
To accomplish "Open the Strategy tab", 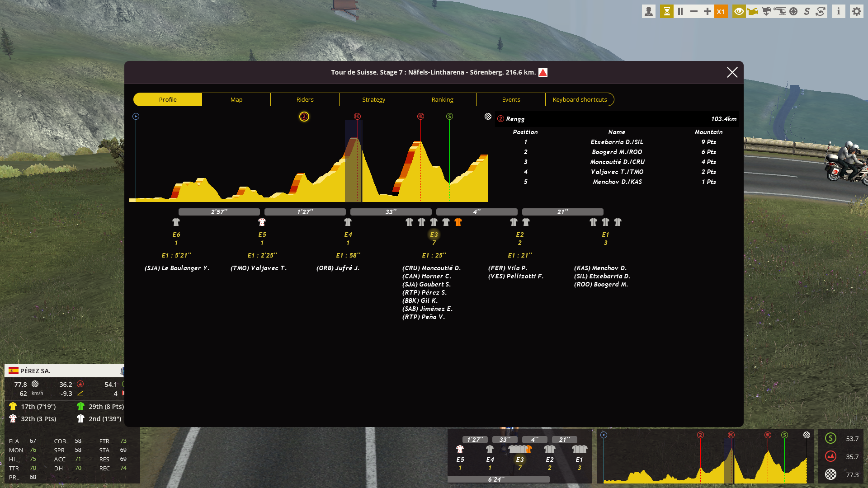I will tap(374, 99).
